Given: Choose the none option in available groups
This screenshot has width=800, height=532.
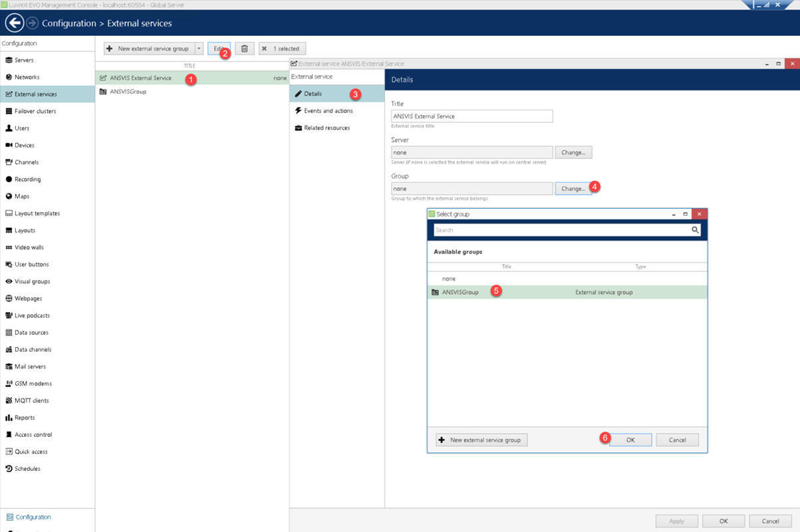Looking at the screenshot, I should [x=449, y=279].
